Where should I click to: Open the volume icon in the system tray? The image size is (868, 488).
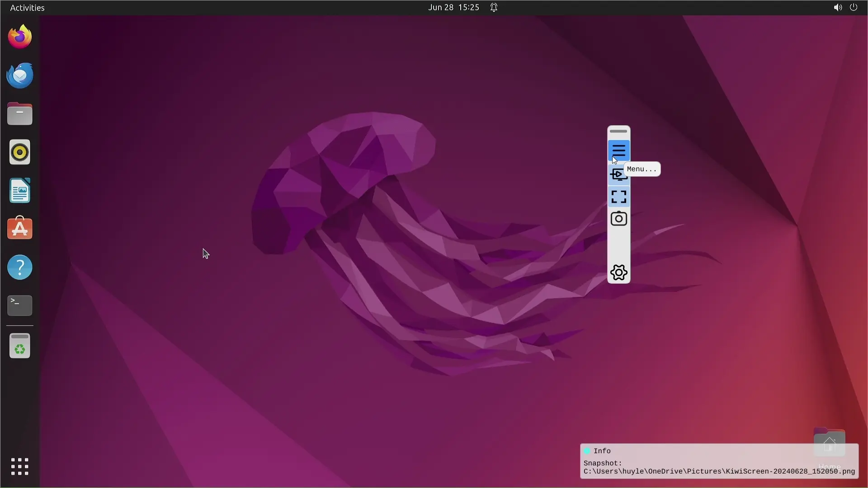pyautogui.click(x=838, y=8)
